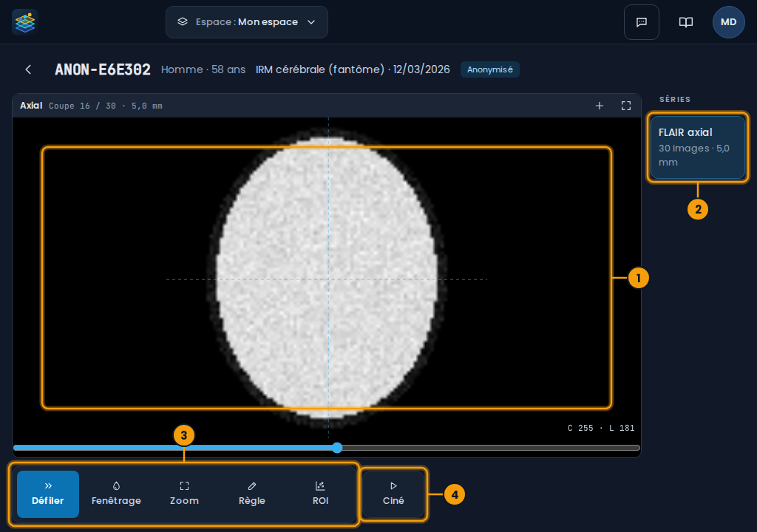Image resolution: width=757 pixels, height=532 pixels.
Task: Click the C 255 · L 181 readout
Action: pos(601,429)
